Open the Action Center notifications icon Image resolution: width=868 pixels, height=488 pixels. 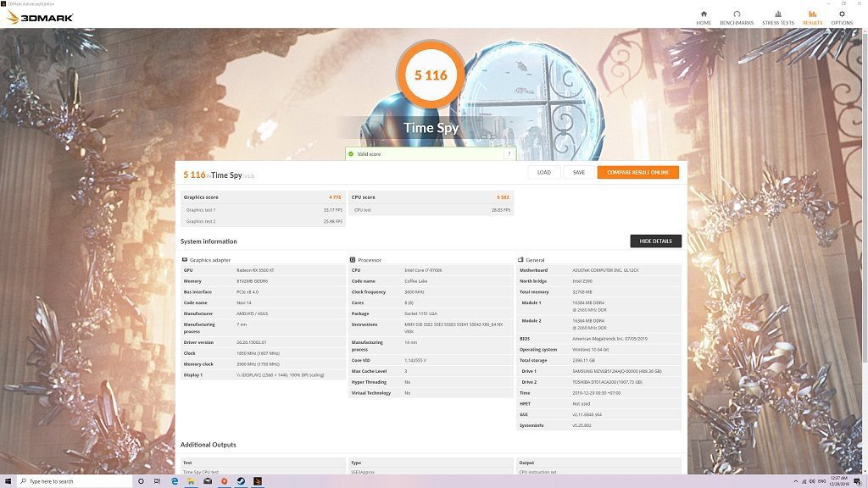click(x=860, y=481)
